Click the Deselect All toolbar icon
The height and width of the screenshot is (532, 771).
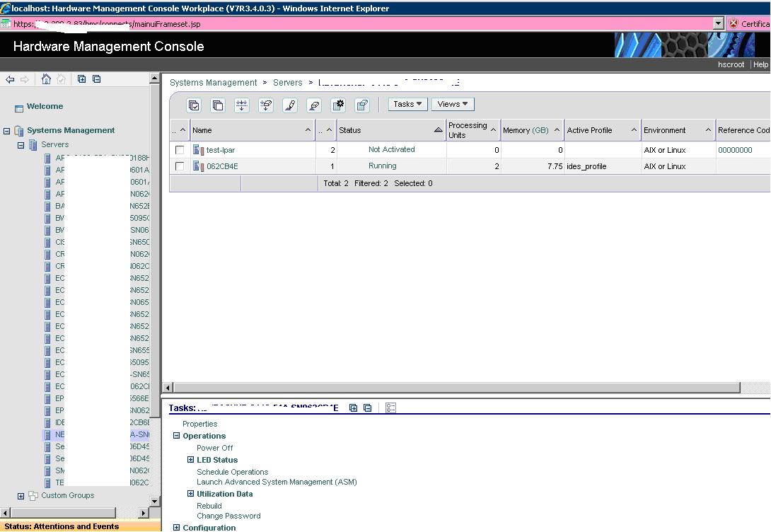[x=217, y=104]
